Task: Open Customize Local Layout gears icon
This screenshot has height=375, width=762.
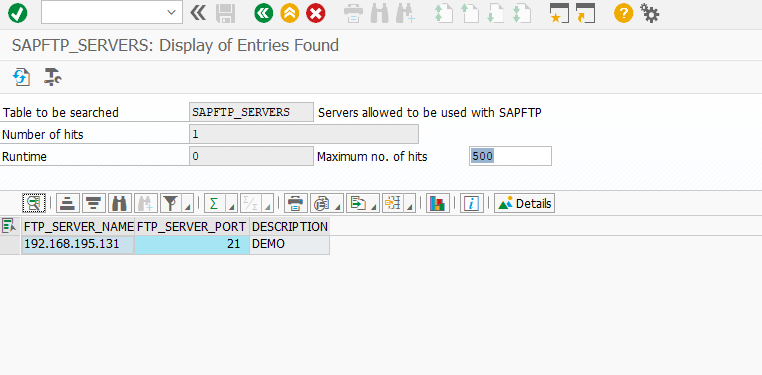Action: tap(650, 13)
